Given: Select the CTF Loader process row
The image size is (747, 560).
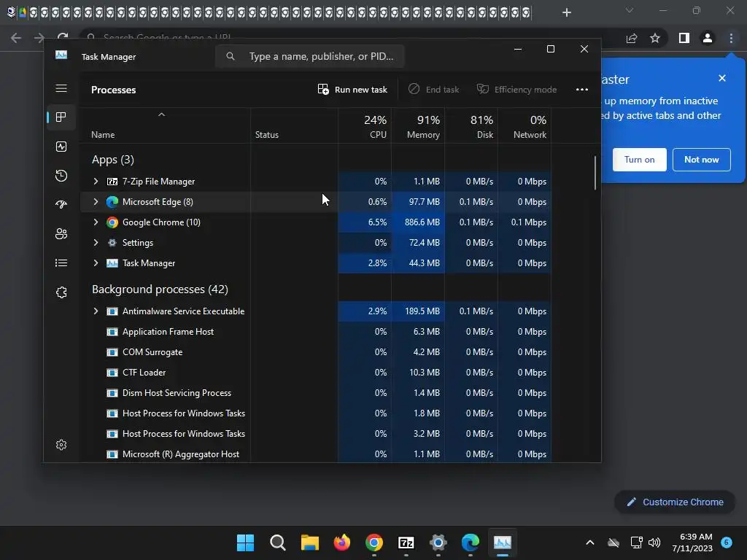Looking at the screenshot, I should [x=317, y=373].
